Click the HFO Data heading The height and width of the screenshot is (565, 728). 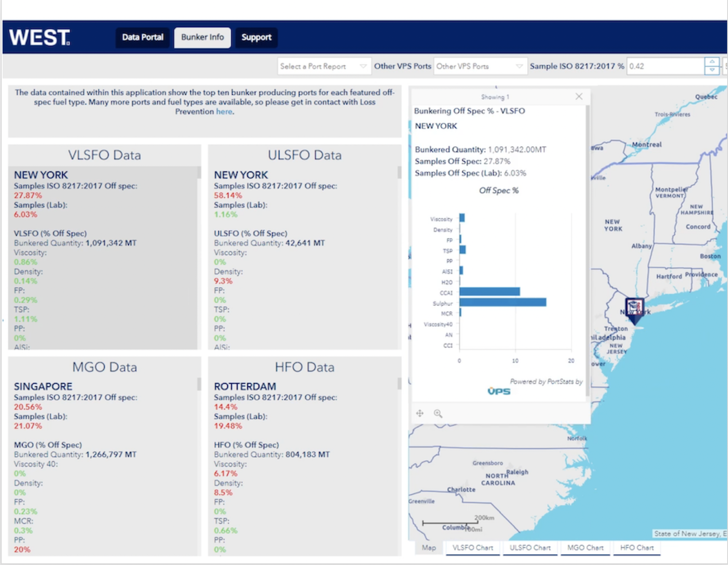click(x=305, y=367)
